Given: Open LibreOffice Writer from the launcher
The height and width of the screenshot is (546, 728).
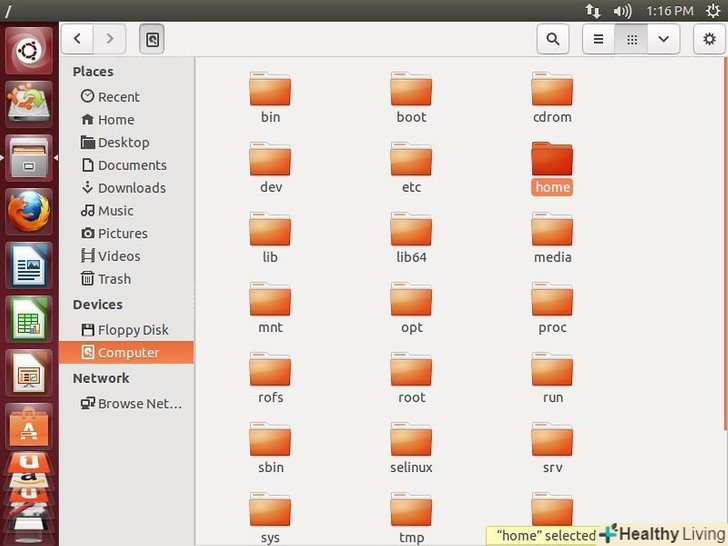Looking at the screenshot, I should (29, 265).
